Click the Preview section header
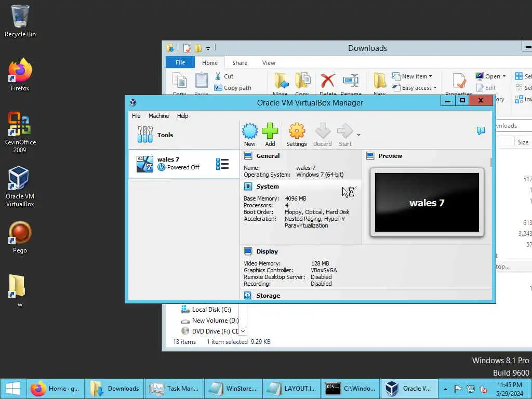The image size is (532, 399). 390,156
